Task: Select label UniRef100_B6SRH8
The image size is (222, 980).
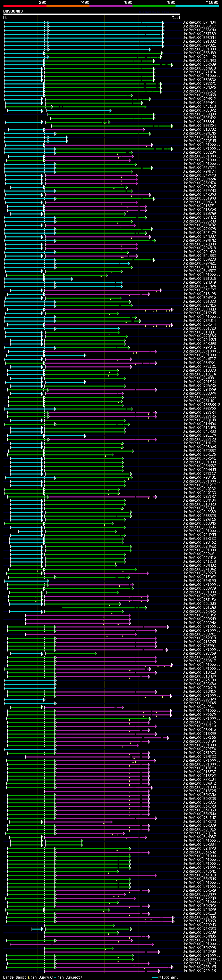Action: tap(199, 221)
